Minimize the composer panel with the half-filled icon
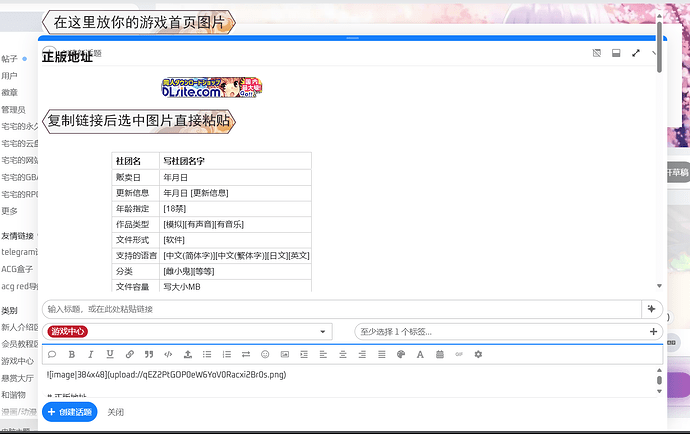 tap(616, 53)
